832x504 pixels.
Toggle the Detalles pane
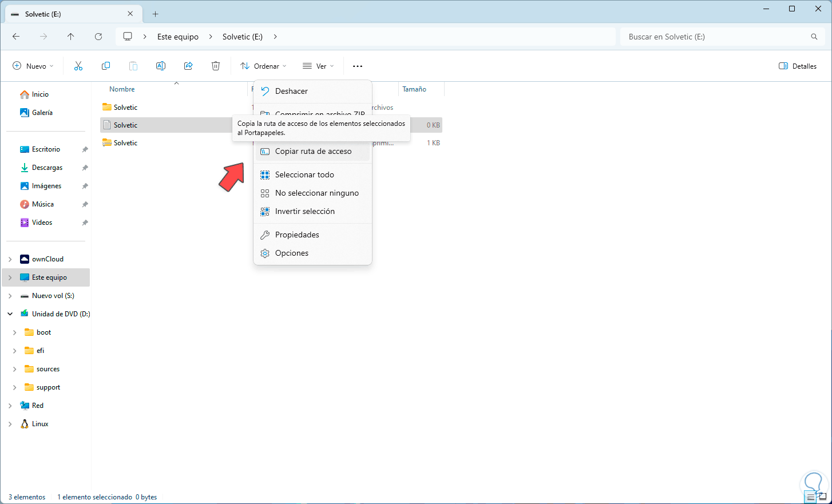click(798, 66)
